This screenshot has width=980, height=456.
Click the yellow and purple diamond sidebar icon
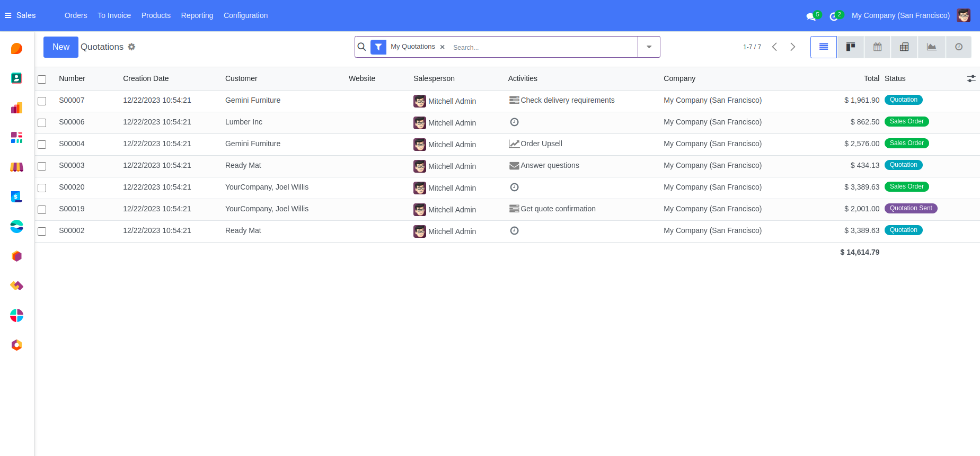coord(16,286)
